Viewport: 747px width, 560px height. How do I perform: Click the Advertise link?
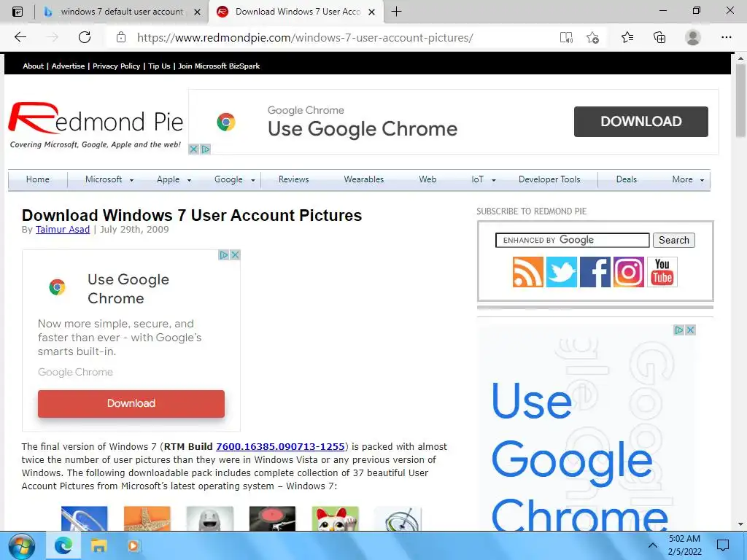coord(68,66)
